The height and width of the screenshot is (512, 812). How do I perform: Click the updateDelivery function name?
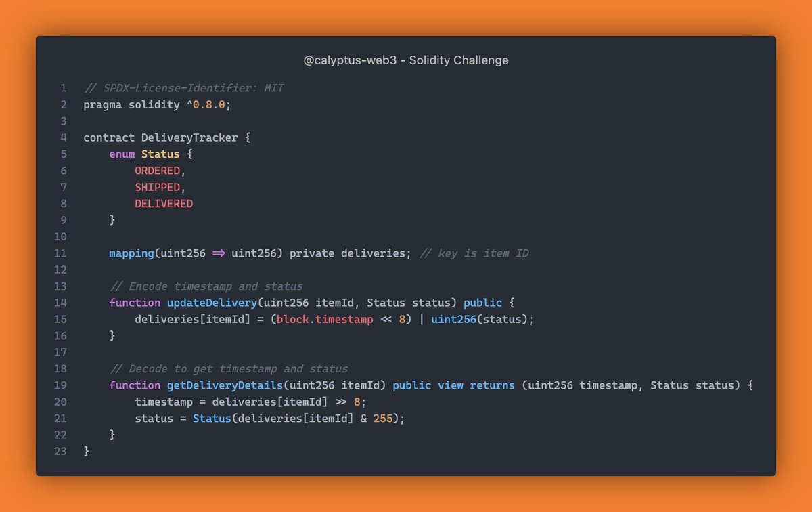tap(212, 303)
